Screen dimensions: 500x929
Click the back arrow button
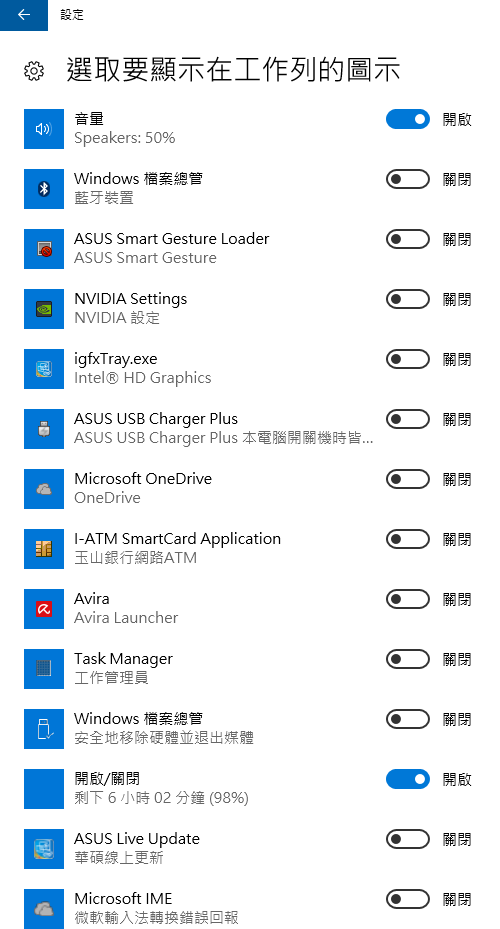[24, 15]
